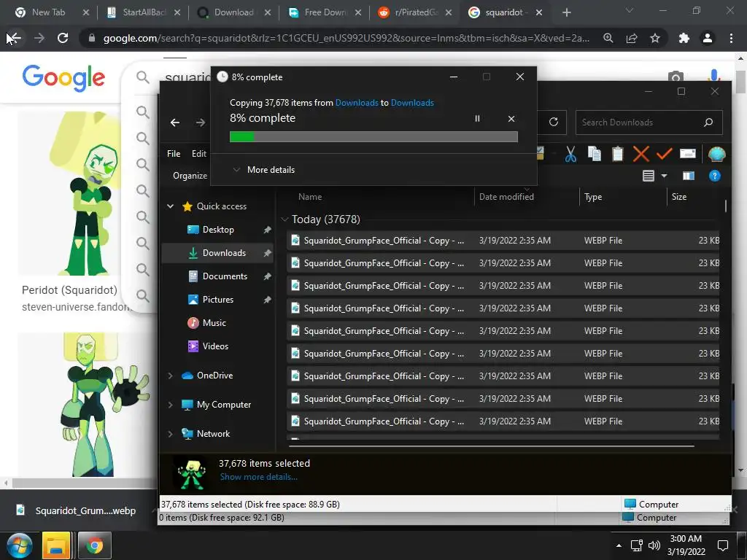Viewport: 747px width, 560px height.
Task: Refresh the Downloads folder in Explorer
Action: [553, 122]
